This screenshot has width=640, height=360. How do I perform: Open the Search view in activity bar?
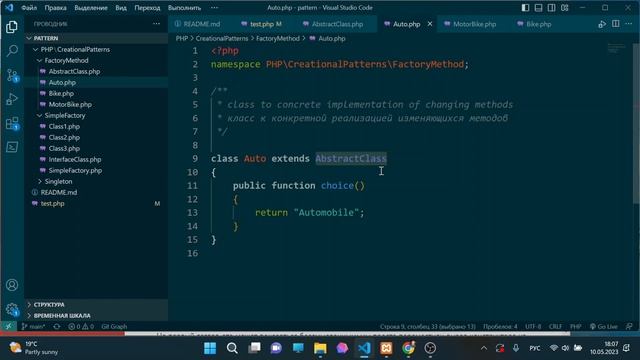tap(12, 51)
